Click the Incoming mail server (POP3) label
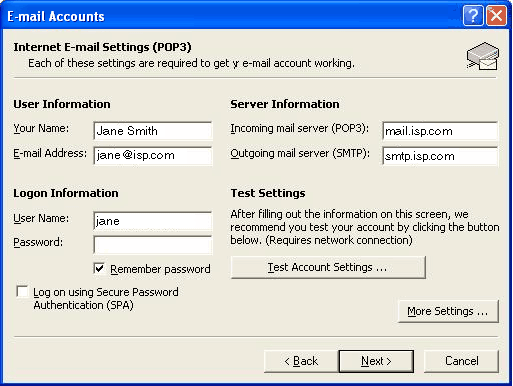This screenshot has height=386, width=513. pyautogui.click(x=300, y=128)
